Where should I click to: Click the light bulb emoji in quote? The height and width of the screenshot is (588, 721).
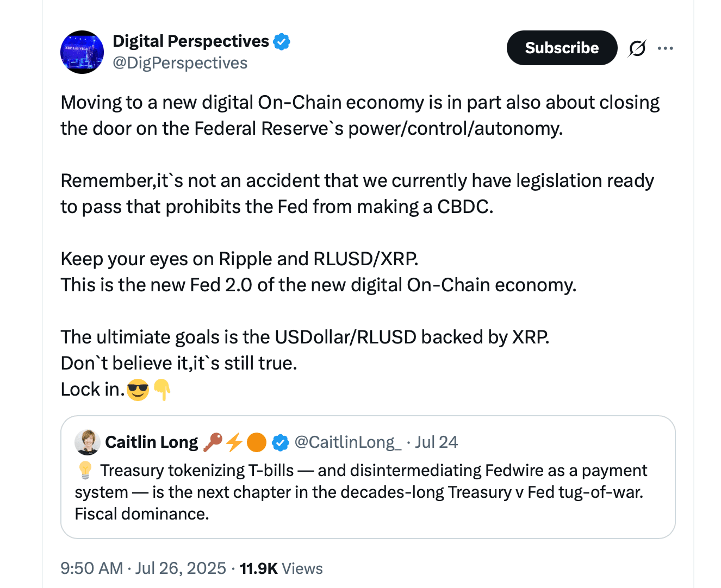[85, 470]
